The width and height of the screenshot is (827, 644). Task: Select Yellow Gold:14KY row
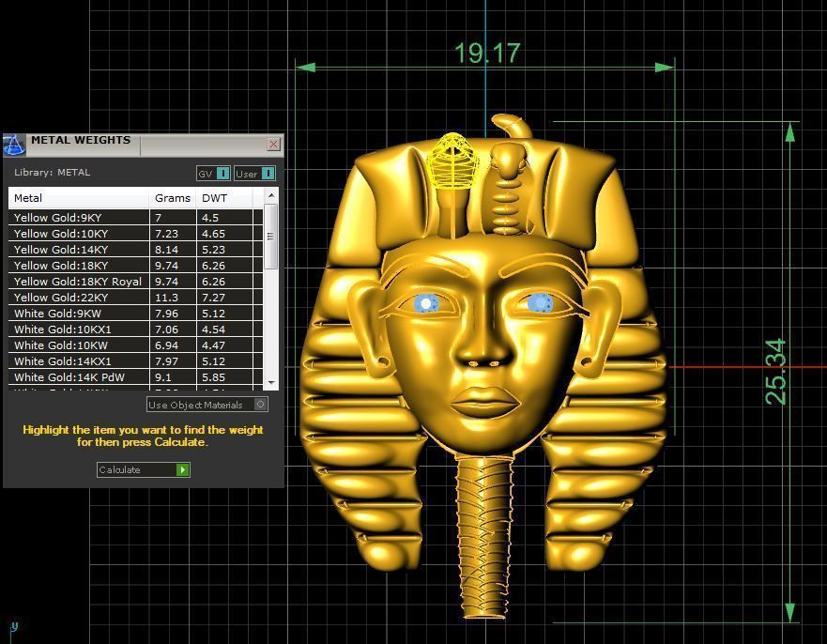coord(135,250)
